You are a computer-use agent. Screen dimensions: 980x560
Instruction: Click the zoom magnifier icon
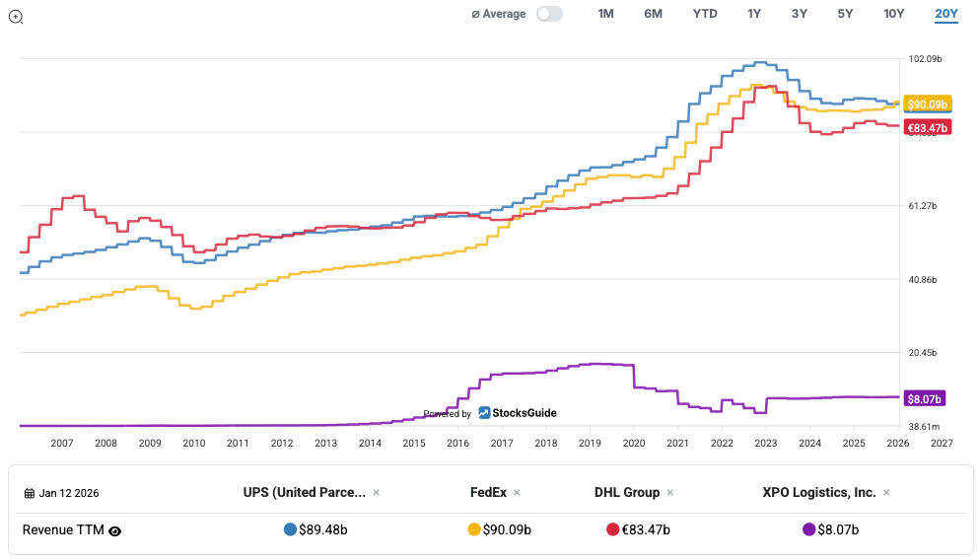[16, 17]
